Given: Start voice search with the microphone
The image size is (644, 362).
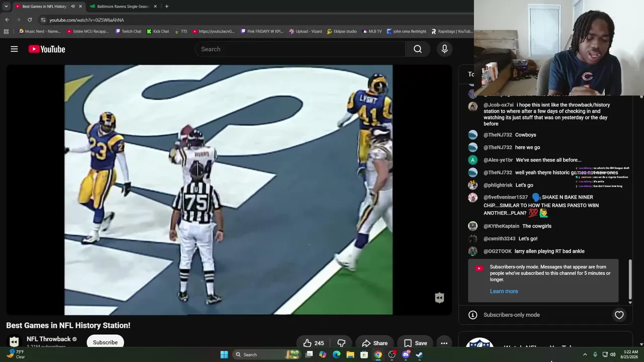Looking at the screenshot, I should (444, 49).
